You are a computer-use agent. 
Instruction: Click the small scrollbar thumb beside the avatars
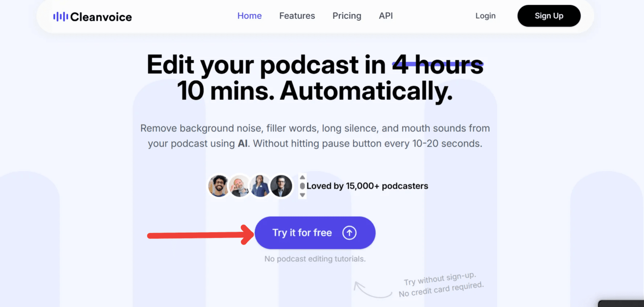tap(302, 186)
